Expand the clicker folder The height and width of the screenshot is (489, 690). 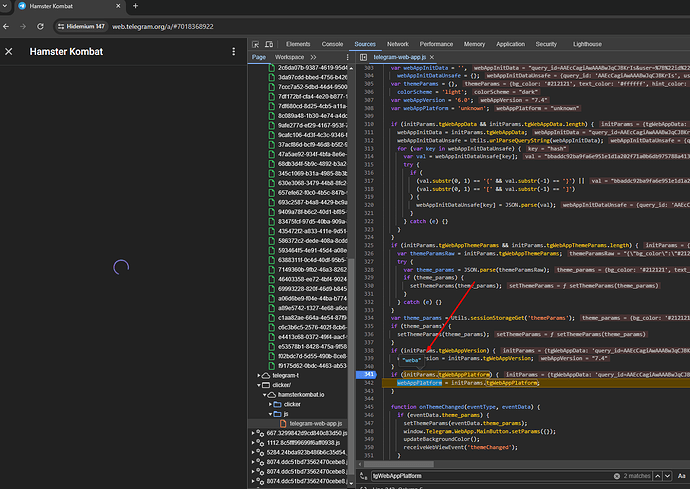click(x=270, y=404)
